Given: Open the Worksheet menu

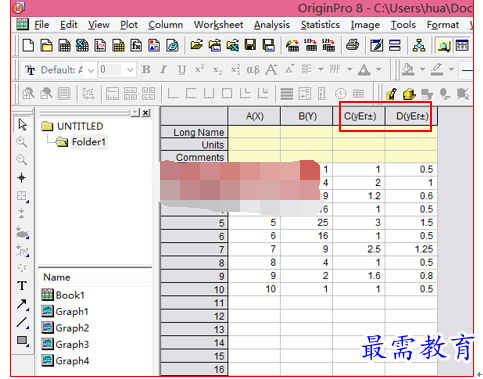Looking at the screenshot, I should pos(219,25).
